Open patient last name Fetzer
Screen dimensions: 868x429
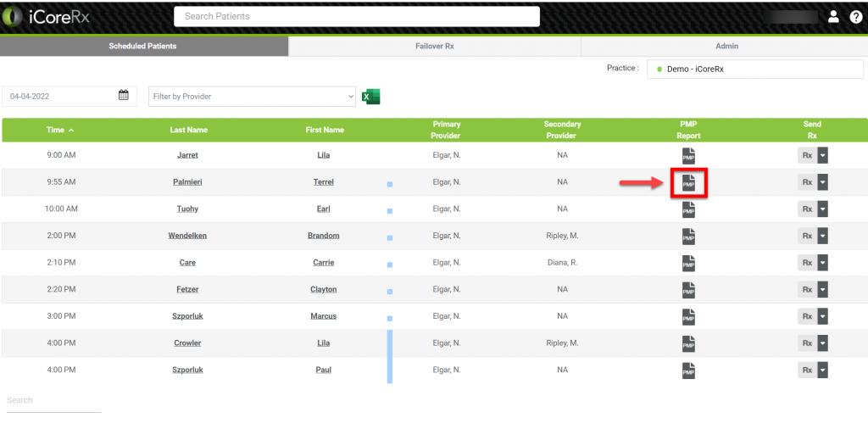click(x=187, y=289)
